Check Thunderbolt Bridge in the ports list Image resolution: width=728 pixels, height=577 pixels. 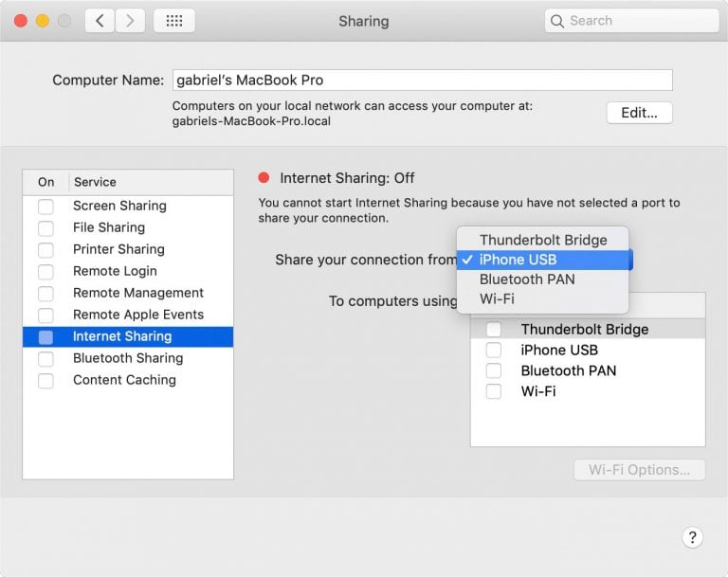494,330
